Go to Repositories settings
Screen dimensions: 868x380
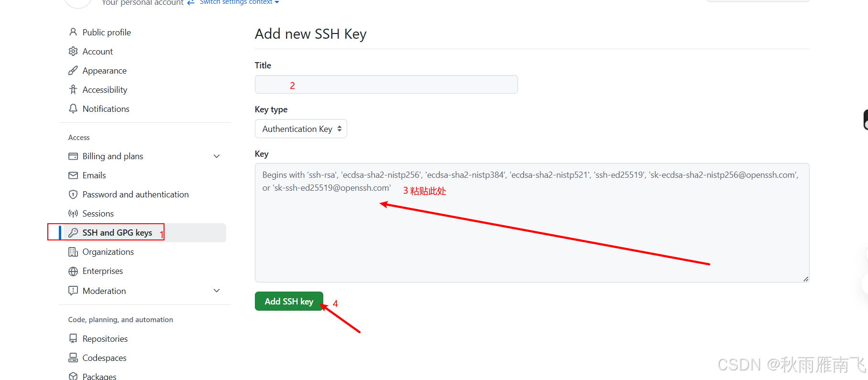click(105, 338)
